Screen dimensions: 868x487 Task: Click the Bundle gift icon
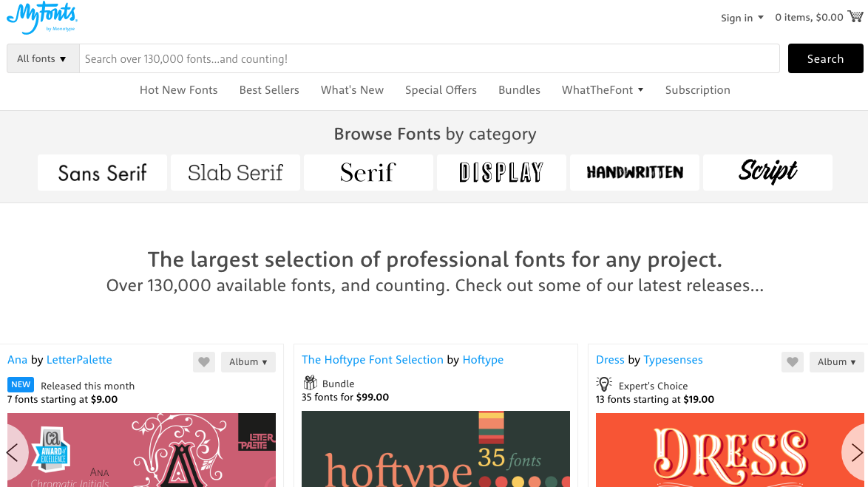[310, 382]
